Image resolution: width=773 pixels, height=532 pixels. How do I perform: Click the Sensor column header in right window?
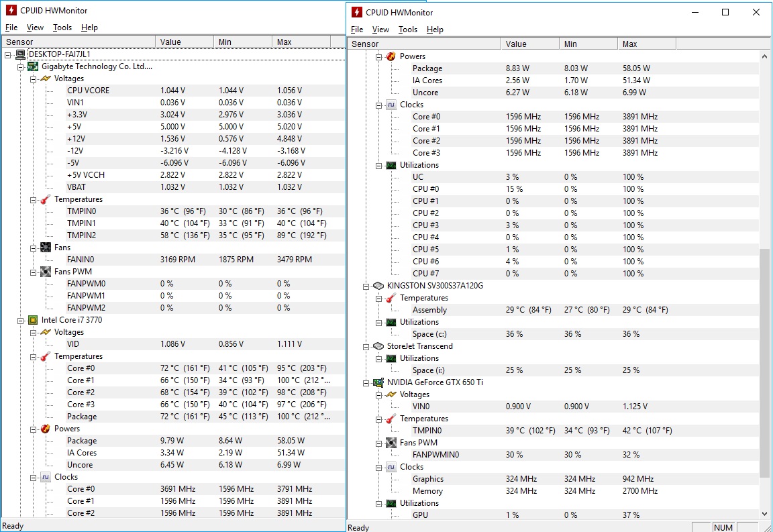pyautogui.click(x=425, y=44)
